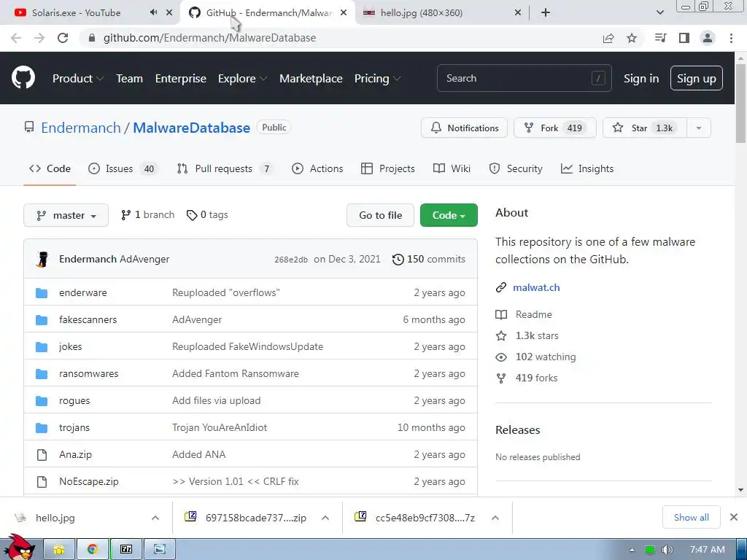Expand options for cc5e48eb9cf7308 7z download
Screen dimensions: 747x560
click(495, 518)
